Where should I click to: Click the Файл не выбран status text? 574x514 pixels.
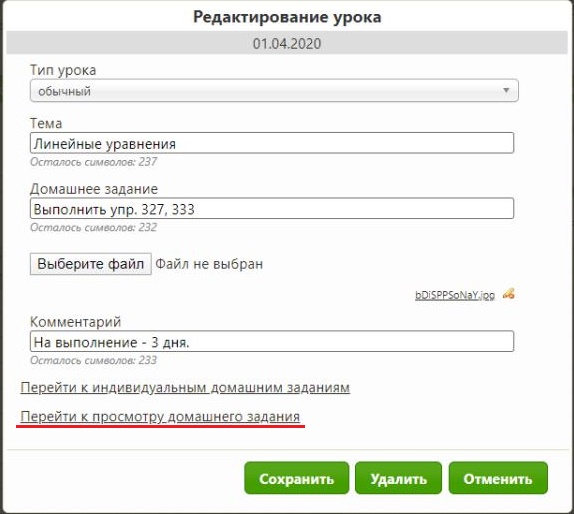point(209,264)
